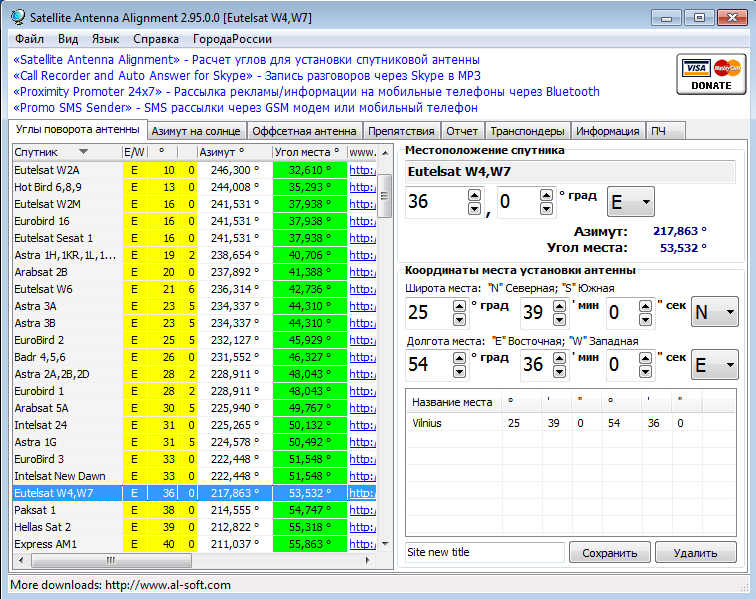Decrease latitude minutes down arrow
This screenshot has width=756, height=599.
(559, 320)
